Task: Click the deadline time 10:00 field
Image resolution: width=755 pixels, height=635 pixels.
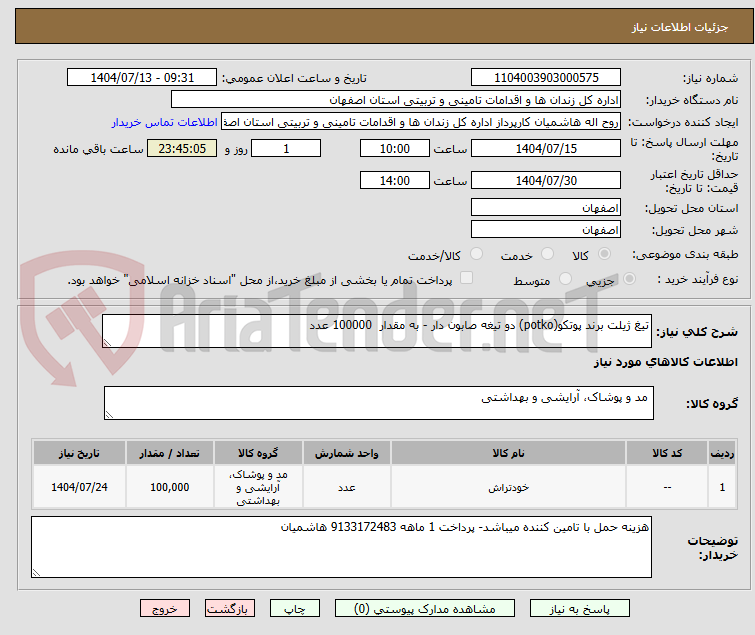Action: [394, 148]
